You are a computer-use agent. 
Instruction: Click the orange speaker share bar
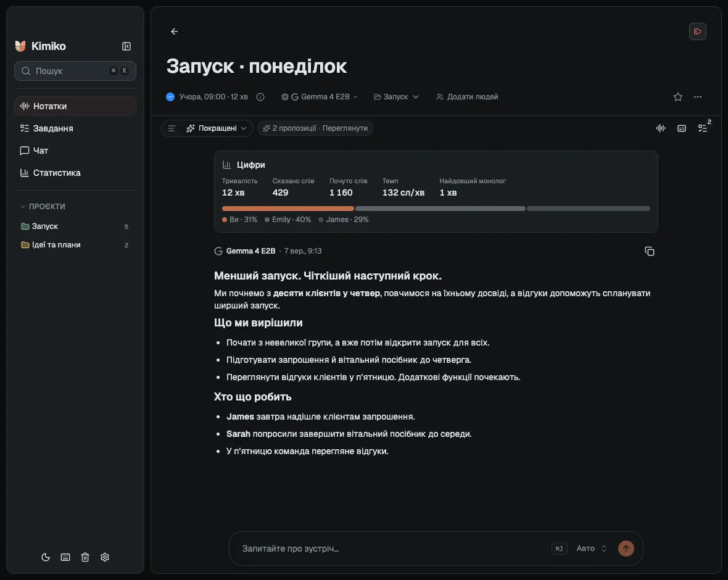(288, 209)
